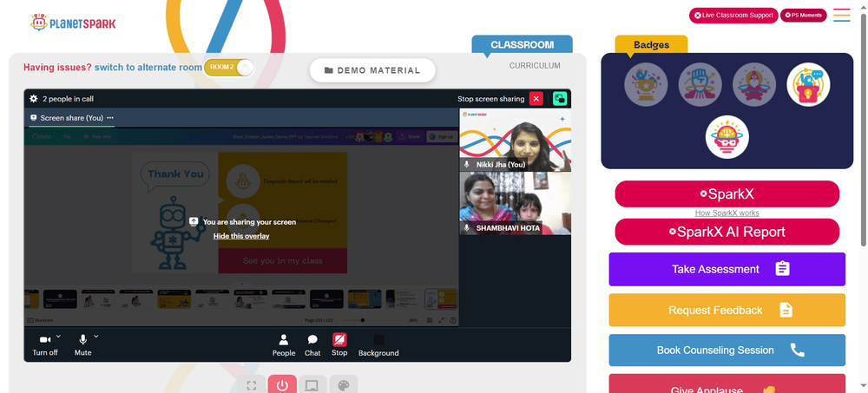
Task: Click Nikki Jha (You) video tile
Action: (x=515, y=140)
